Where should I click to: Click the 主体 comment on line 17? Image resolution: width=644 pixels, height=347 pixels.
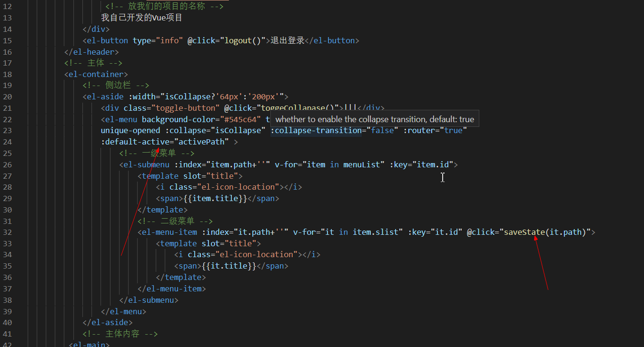tap(94, 63)
